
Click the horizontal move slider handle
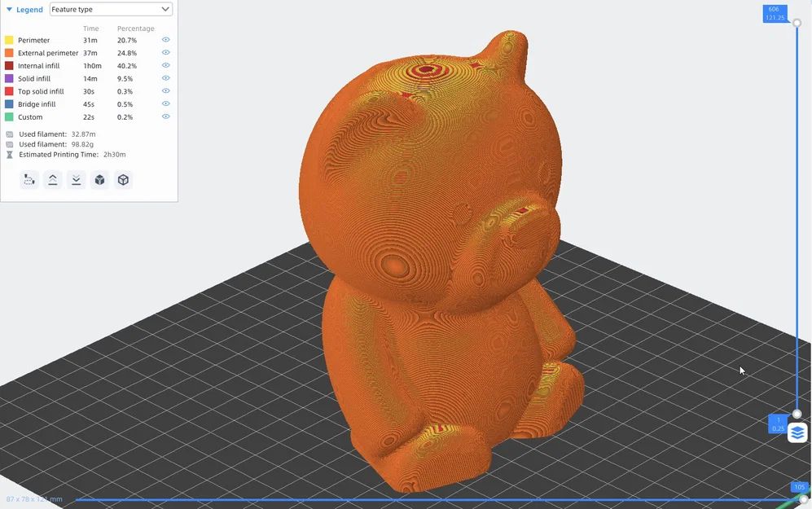tap(803, 499)
